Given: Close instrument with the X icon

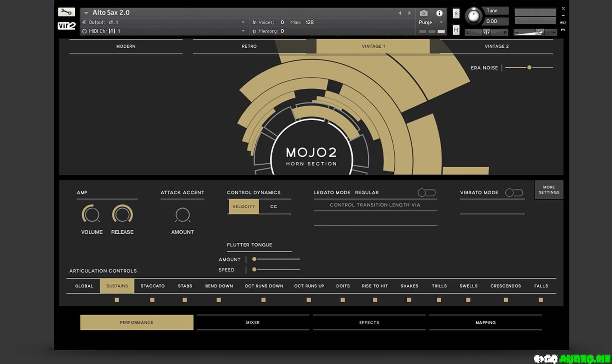Looking at the screenshot, I should pos(563,8).
